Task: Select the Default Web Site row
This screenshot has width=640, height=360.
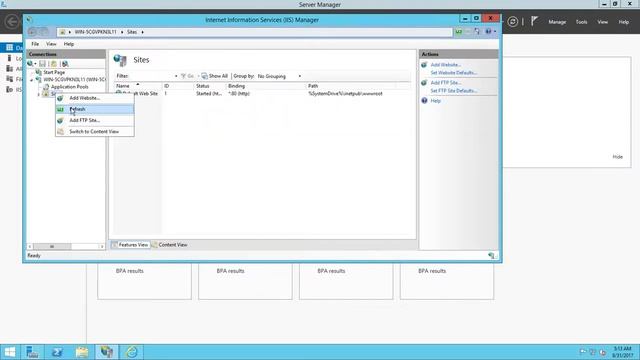Action: pyautogui.click(x=261, y=93)
